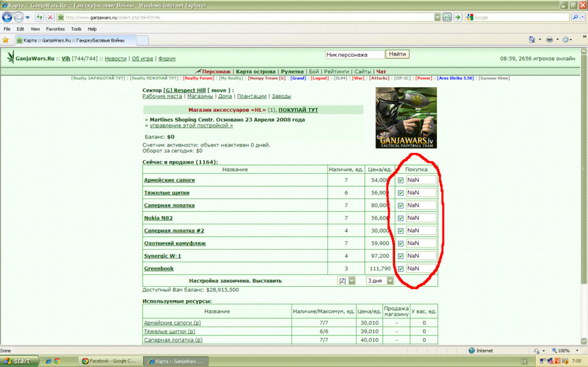
Task: Click the red Чат link
Action: (x=381, y=71)
